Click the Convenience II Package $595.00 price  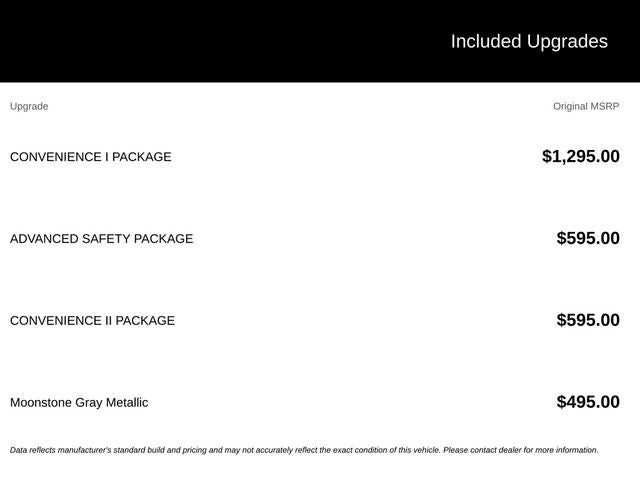588,320
